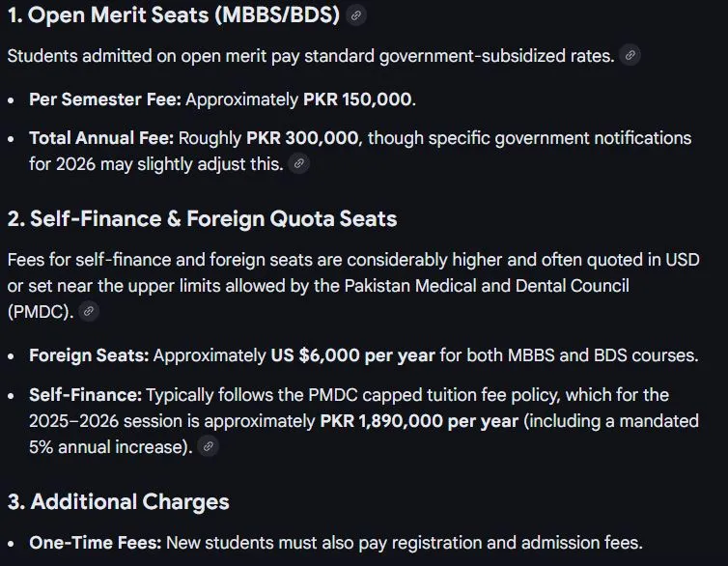
Task: Click on the 'PKR 300,000' figure
Action: [302, 138]
